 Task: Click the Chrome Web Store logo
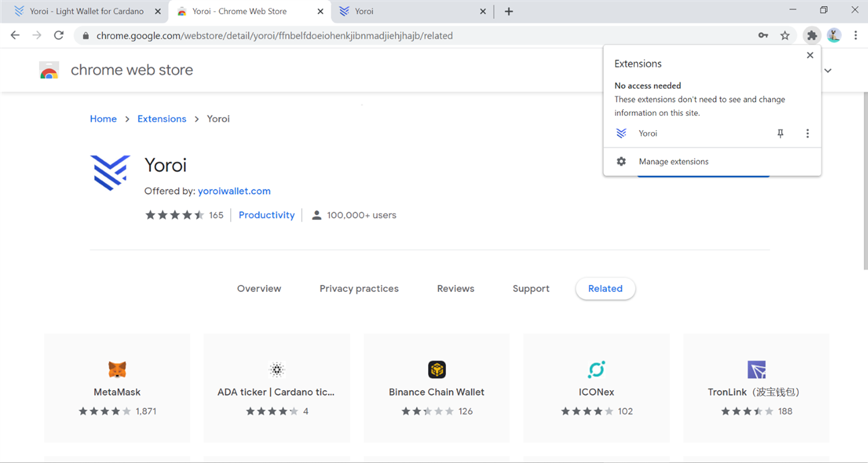point(49,70)
